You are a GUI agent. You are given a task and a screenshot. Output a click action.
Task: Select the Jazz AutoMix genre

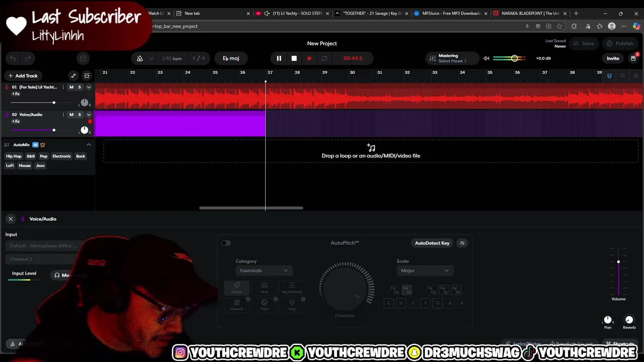coord(40,165)
